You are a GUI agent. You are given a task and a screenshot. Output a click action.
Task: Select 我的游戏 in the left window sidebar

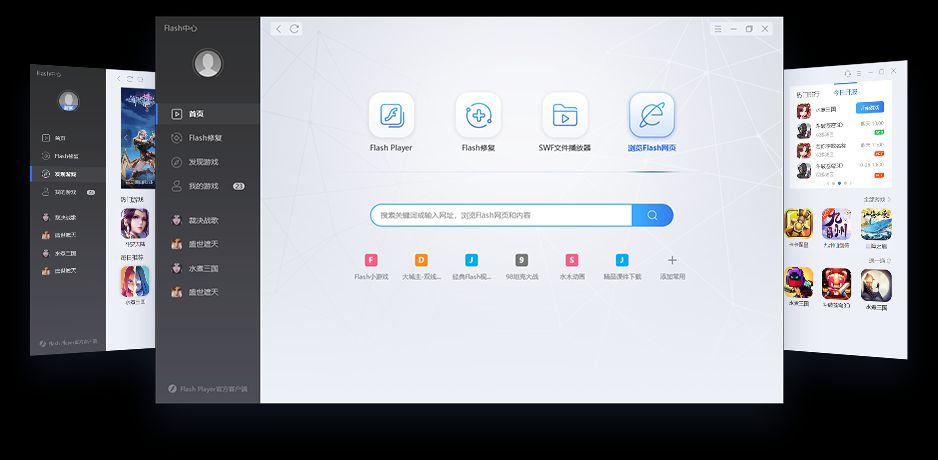point(68,192)
